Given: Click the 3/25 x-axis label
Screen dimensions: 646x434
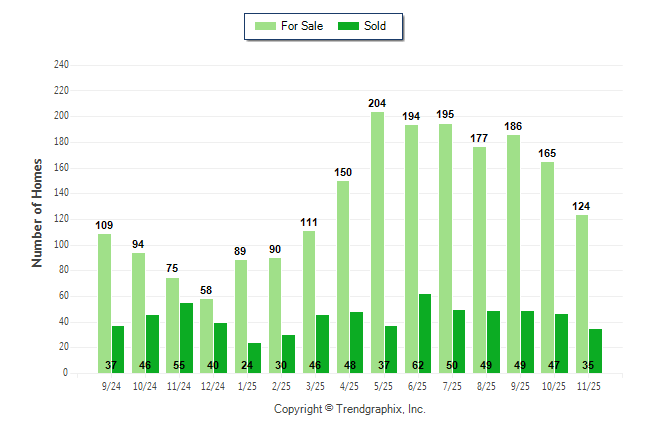Looking at the screenshot, I should (x=316, y=384).
